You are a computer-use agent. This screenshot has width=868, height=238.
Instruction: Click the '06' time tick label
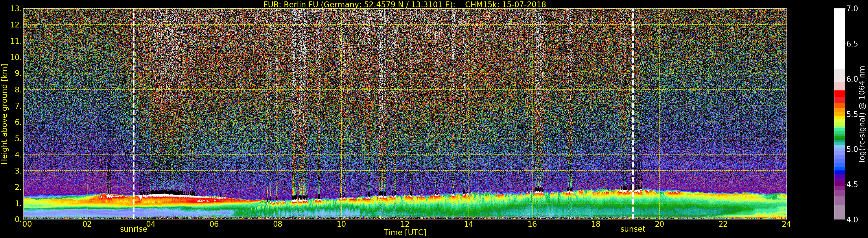(x=214, y=224)
